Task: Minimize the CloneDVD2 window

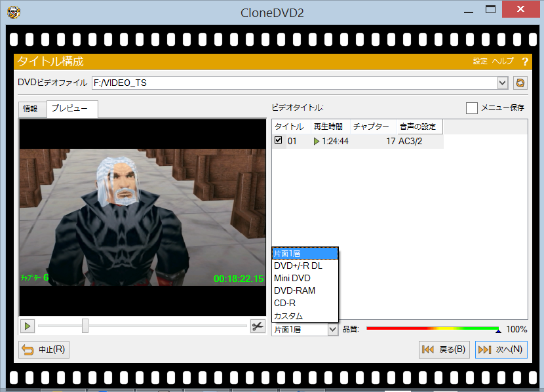Action: click(469, 12)
